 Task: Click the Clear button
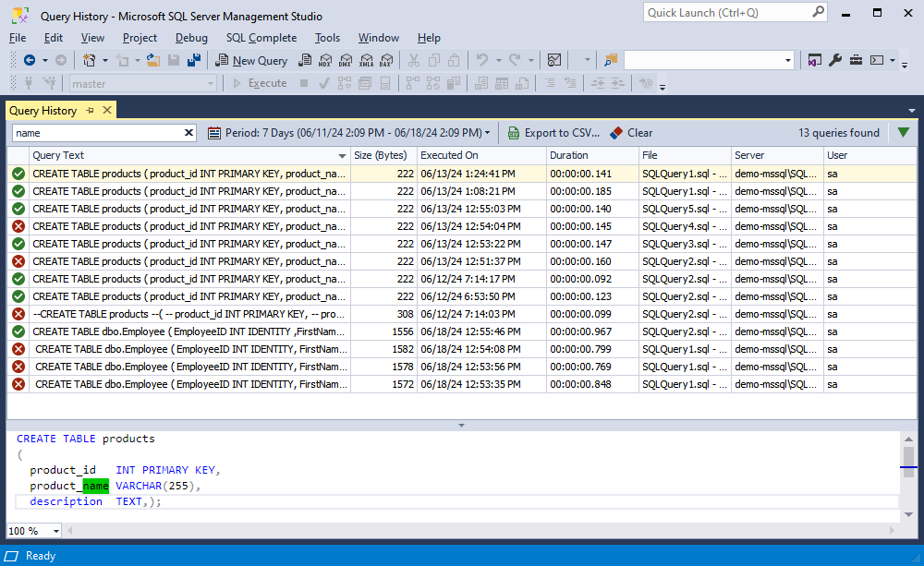(631, 133)
